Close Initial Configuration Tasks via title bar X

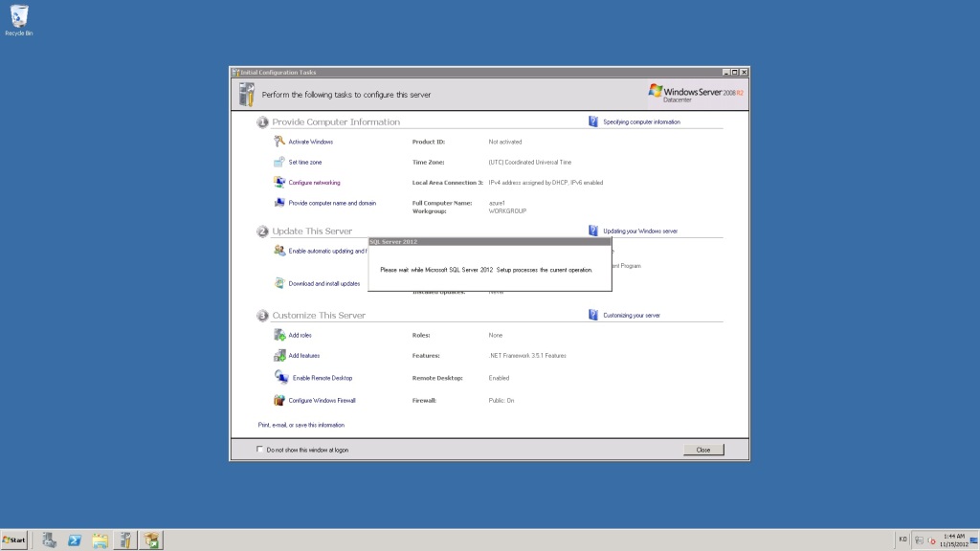(744, 73)
